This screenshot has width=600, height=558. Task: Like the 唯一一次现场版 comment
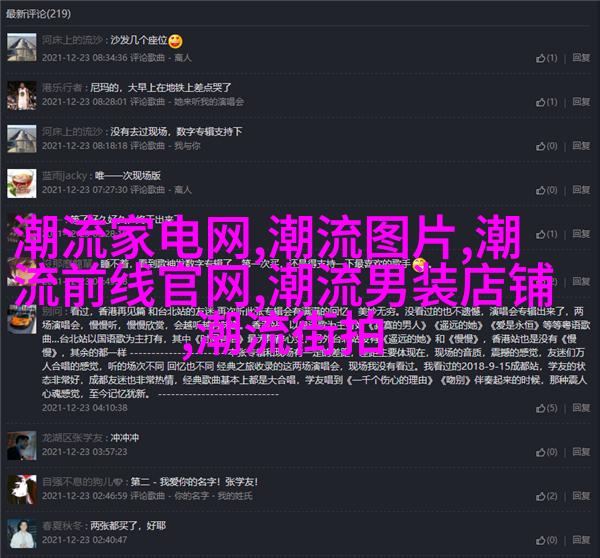546,190
